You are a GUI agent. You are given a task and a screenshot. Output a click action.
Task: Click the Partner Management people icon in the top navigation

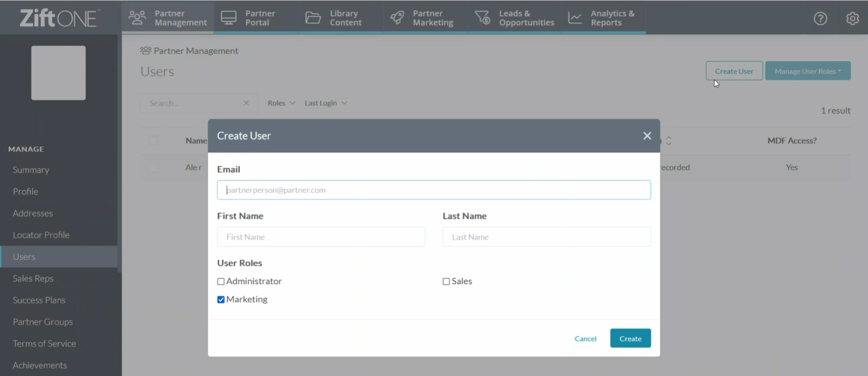(x=137, y=18)
